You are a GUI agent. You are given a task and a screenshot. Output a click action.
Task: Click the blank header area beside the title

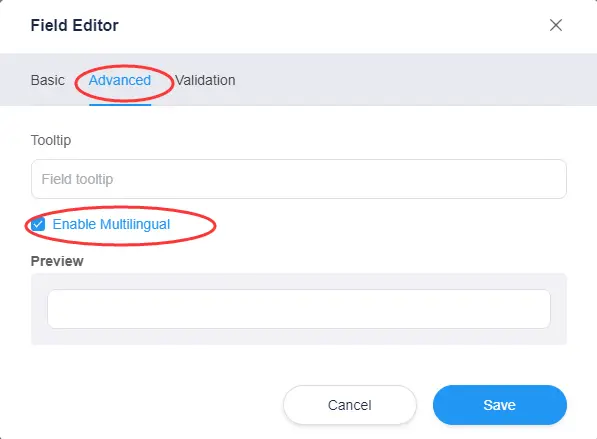(x=331, y=26)
